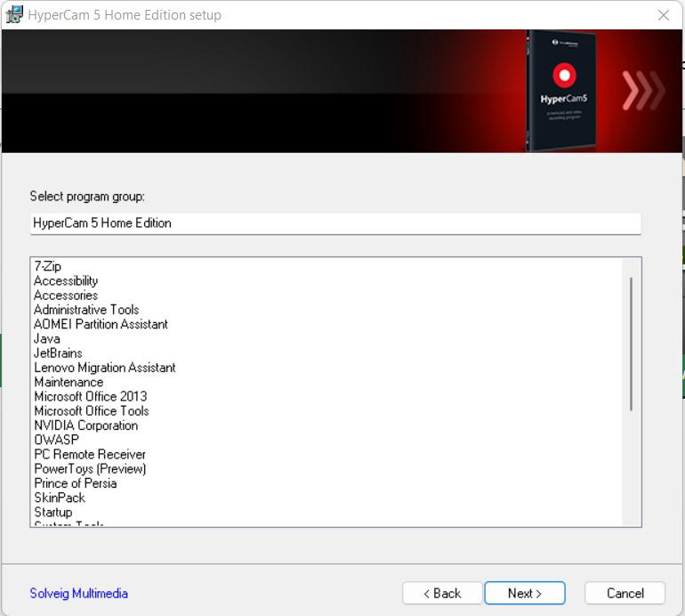Pick Prince of Persia group

tap(75, 482)
